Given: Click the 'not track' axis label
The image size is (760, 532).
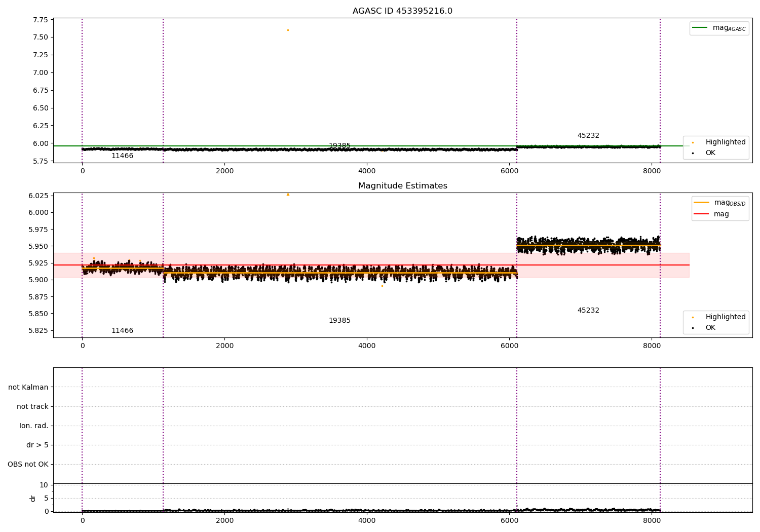Looking at the screenshot, I should [x=32, y=407].
